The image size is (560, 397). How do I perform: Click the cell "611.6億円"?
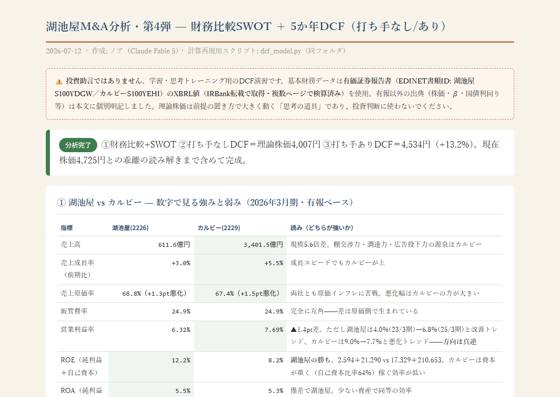pyautogui.click(x=174, y=245)
